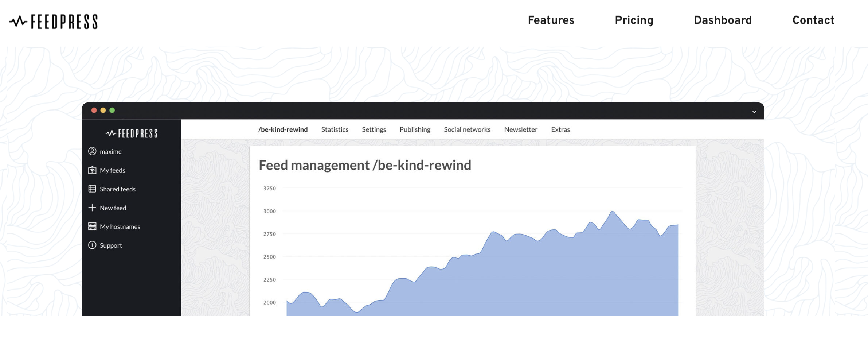
Task: Switch to the Settings tab
Action: (x=374, y=129)
